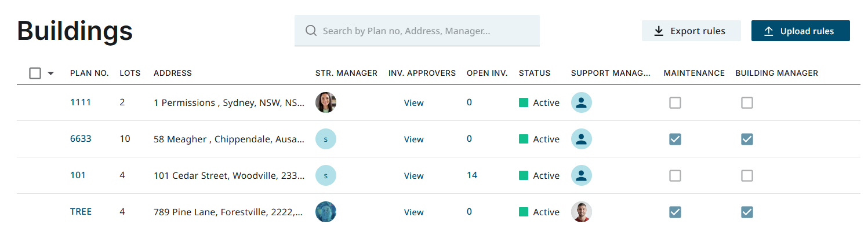Screen dimensions: 868x228
Task: Click strata manager photo for plan 1111
Action: click(326, 102)
